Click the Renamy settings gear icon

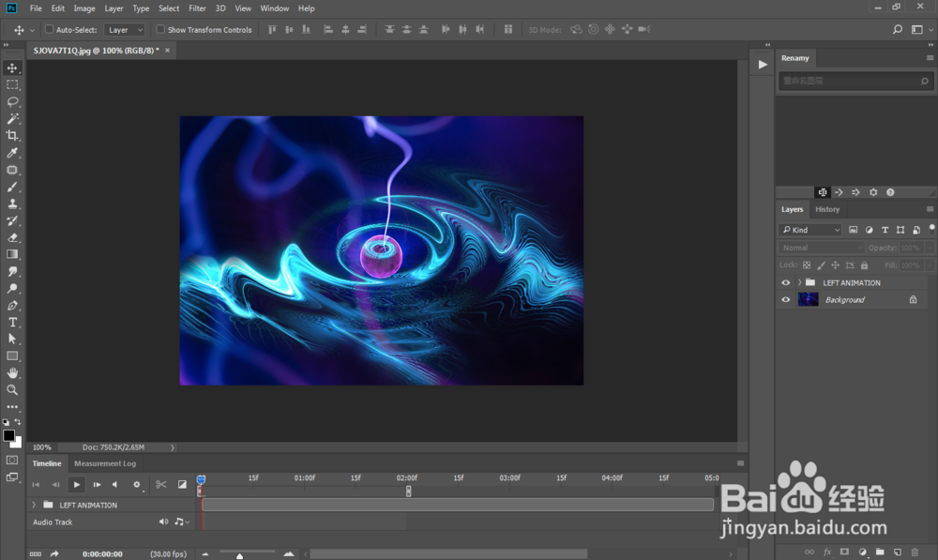873,192
